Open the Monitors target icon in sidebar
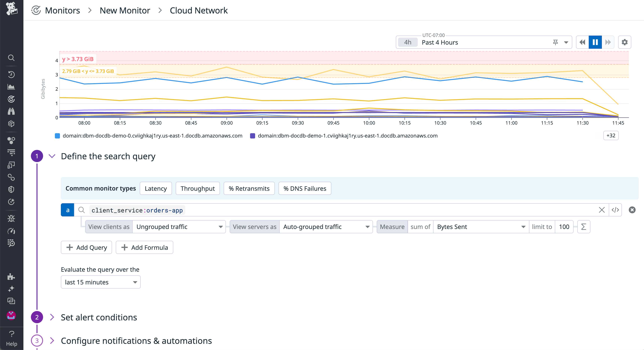The width and height of the screenshot is (644, 350). click(11, 99)
